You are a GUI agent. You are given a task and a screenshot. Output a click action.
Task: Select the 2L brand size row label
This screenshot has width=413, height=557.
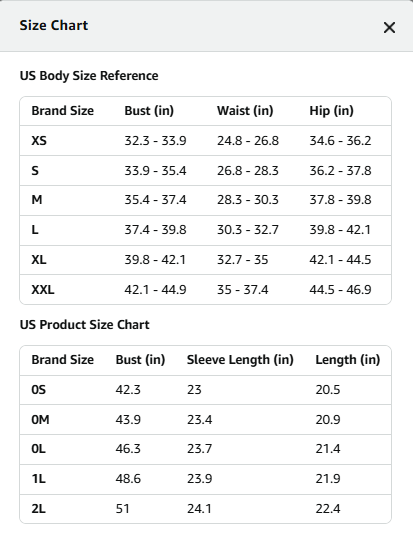pyautogui.click(x=38, y=509)
